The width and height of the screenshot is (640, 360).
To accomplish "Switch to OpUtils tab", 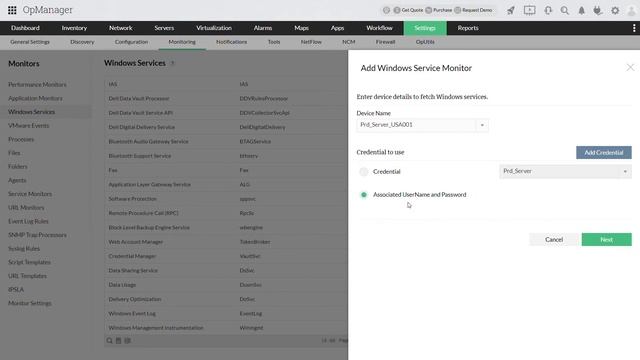I will pos(425,42).
